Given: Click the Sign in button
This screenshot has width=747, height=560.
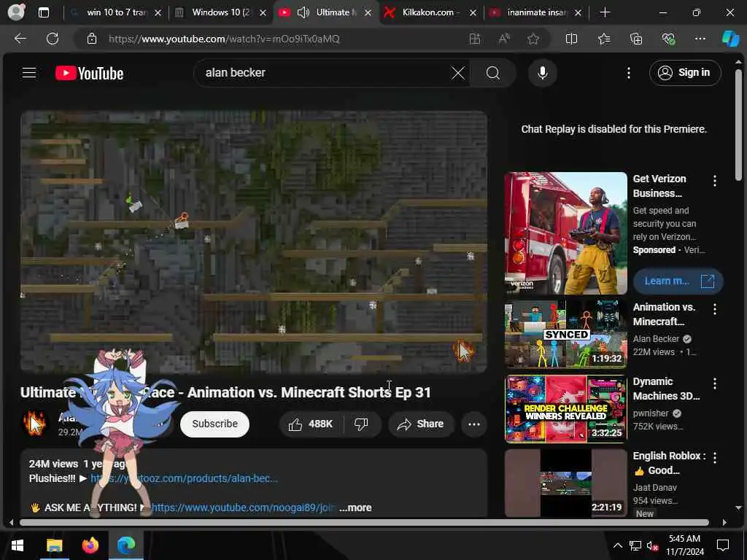Looking at the screenshot, I should click(x=684, y=72).
